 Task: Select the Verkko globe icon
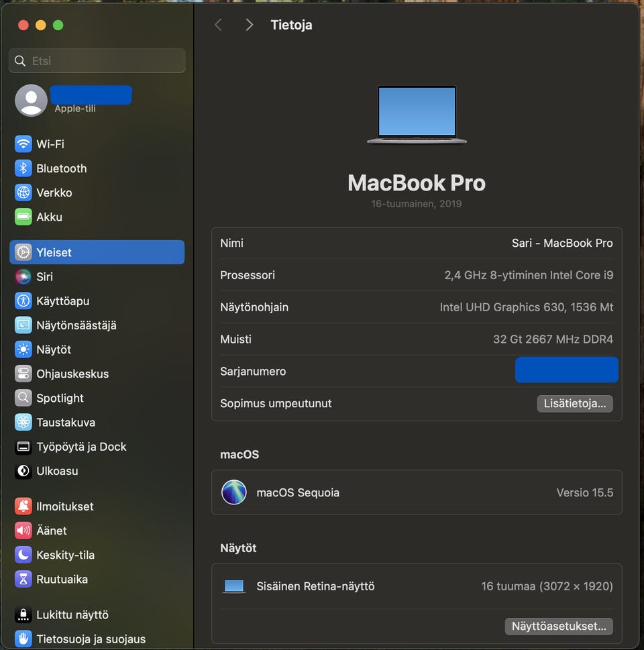tap(23, 193)
